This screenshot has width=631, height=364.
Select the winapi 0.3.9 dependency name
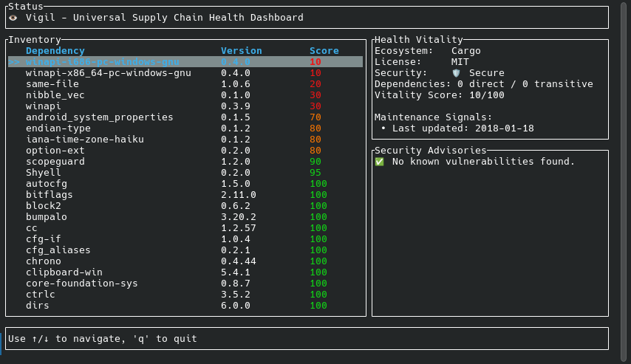tap(44, 106)
